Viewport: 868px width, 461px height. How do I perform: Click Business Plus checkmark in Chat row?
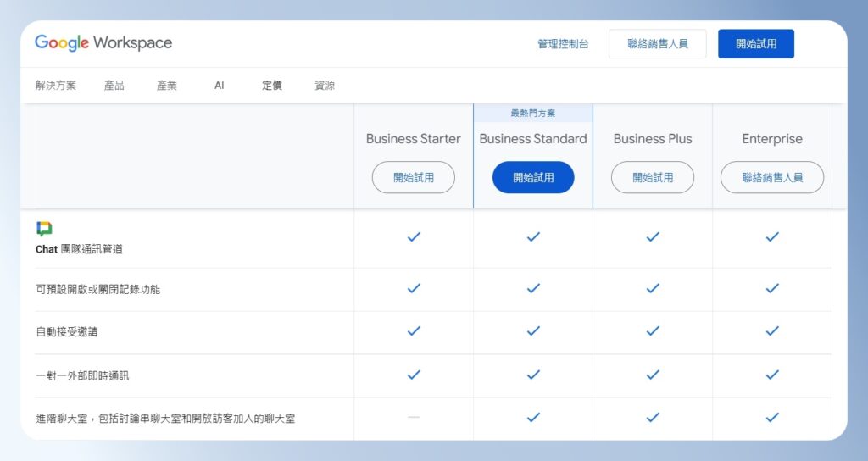[653, 237]
